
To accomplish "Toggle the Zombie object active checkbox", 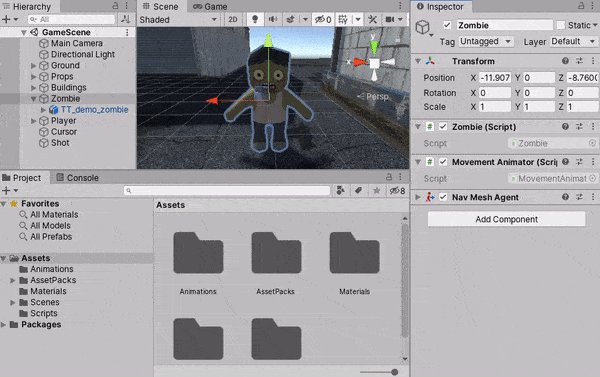I will click(x=447, y=25).
